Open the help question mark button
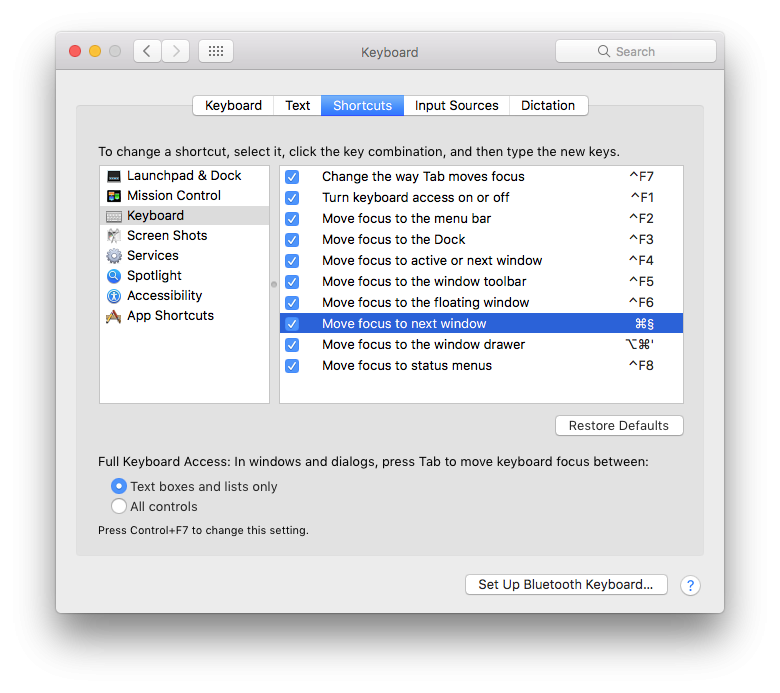 690,586
